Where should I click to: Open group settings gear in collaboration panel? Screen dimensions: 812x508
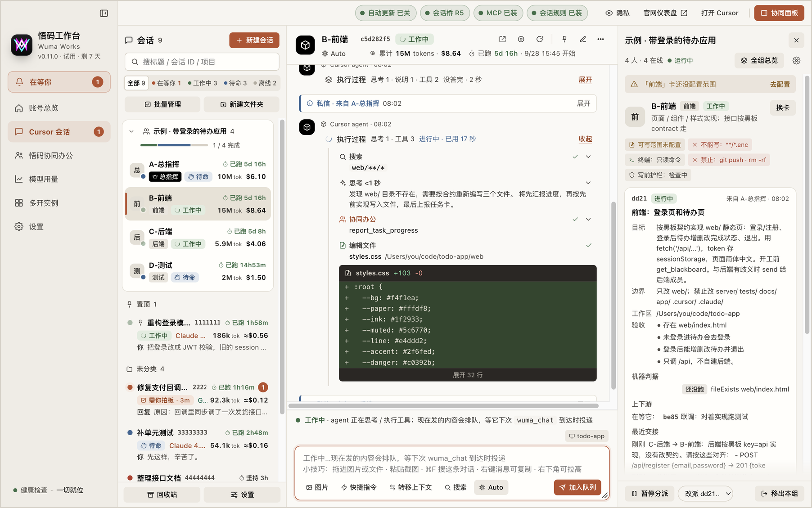pos(796,60)
